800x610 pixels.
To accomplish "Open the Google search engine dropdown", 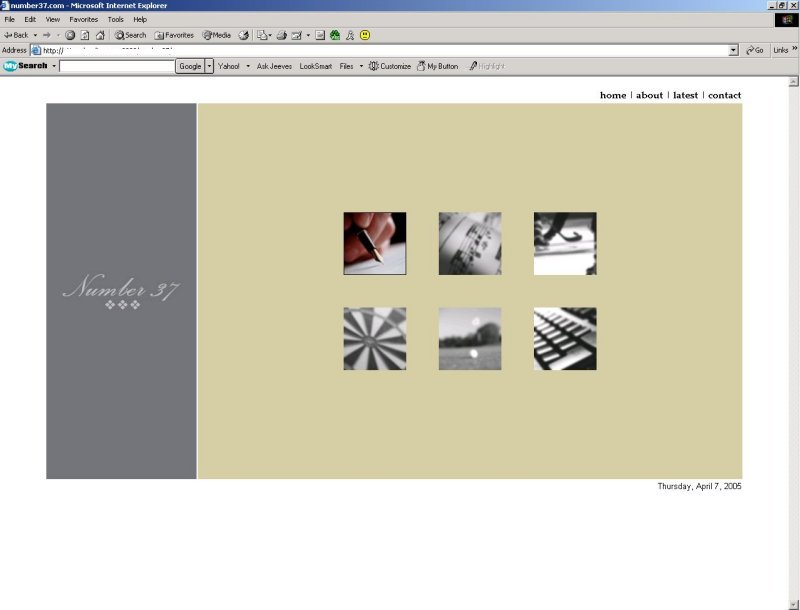I will click(208, 65).
